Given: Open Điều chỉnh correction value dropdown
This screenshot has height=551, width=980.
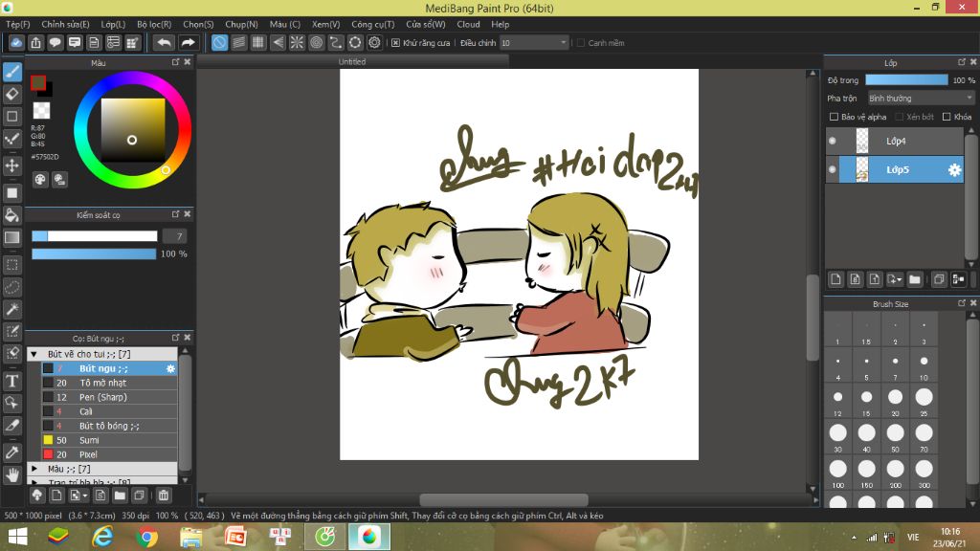Looking at the screenshot, I should pyautogui.click(x=534, y=42).
